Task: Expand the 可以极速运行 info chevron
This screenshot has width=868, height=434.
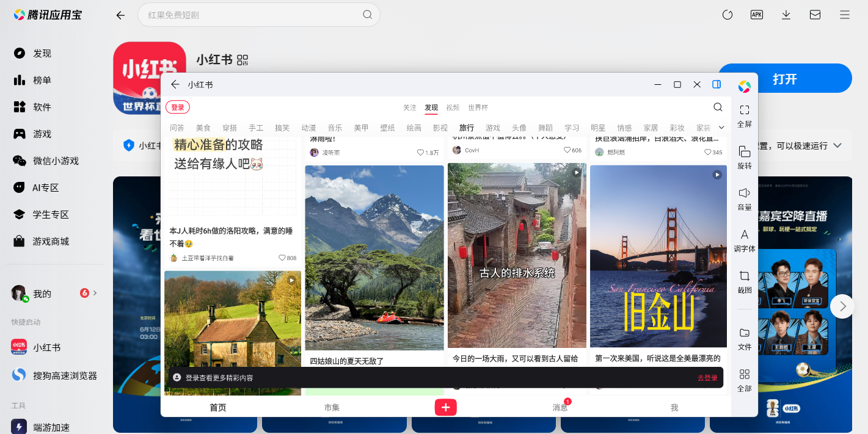Action: click(837, 145)
